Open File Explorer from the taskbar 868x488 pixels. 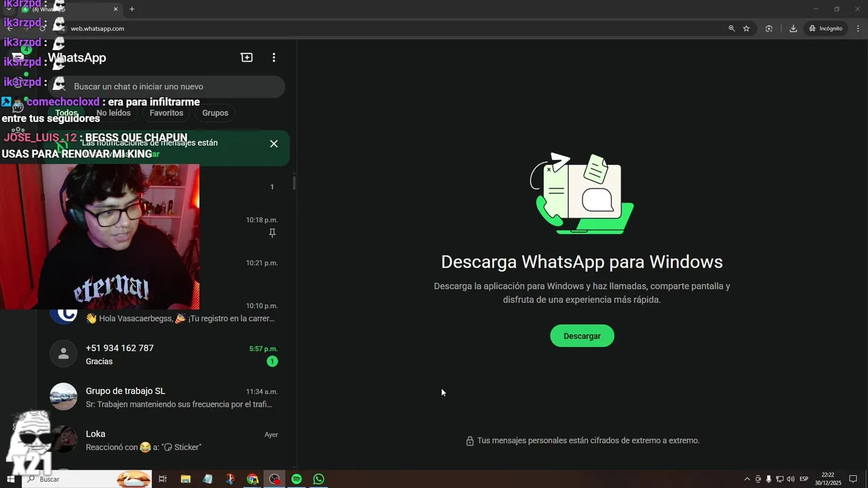(185, 479)
